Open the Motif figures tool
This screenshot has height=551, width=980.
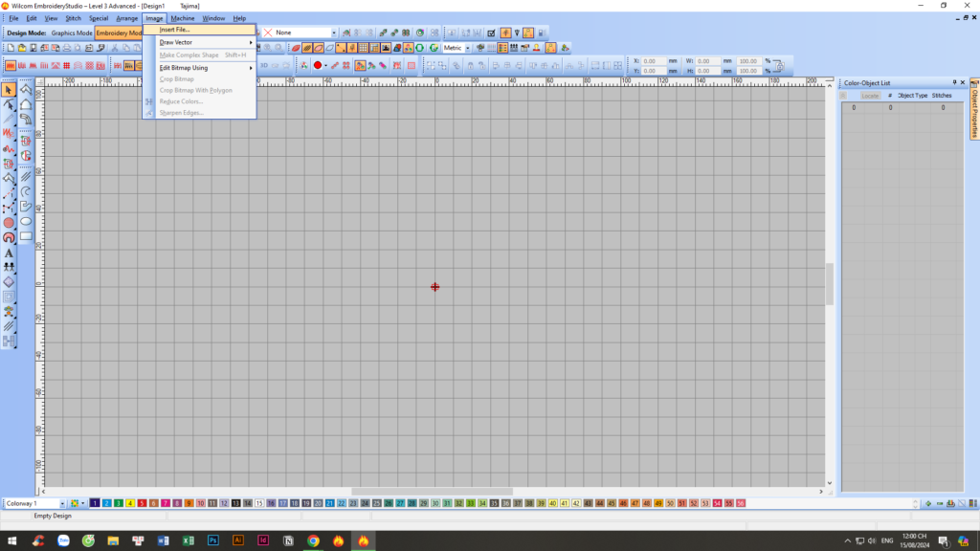9,267
